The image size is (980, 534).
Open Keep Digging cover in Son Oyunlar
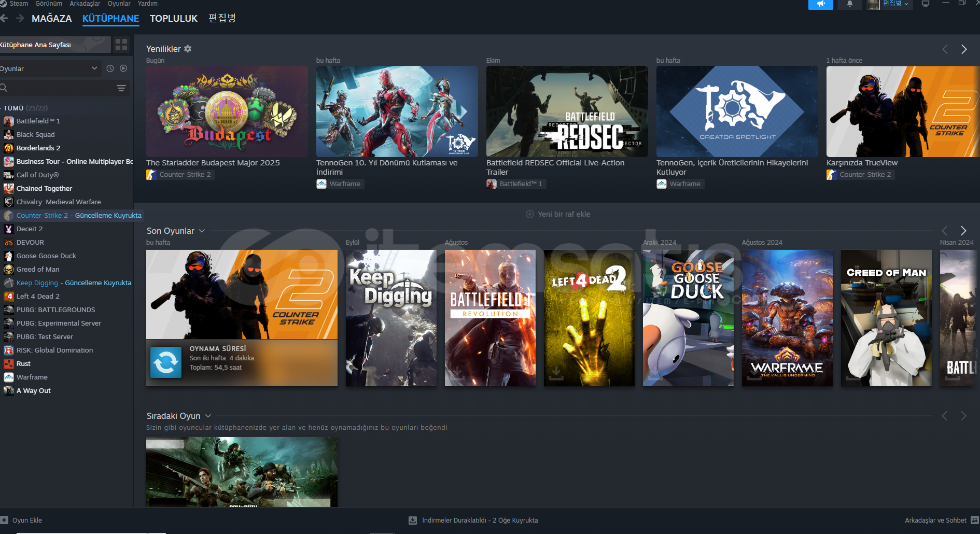391,318
